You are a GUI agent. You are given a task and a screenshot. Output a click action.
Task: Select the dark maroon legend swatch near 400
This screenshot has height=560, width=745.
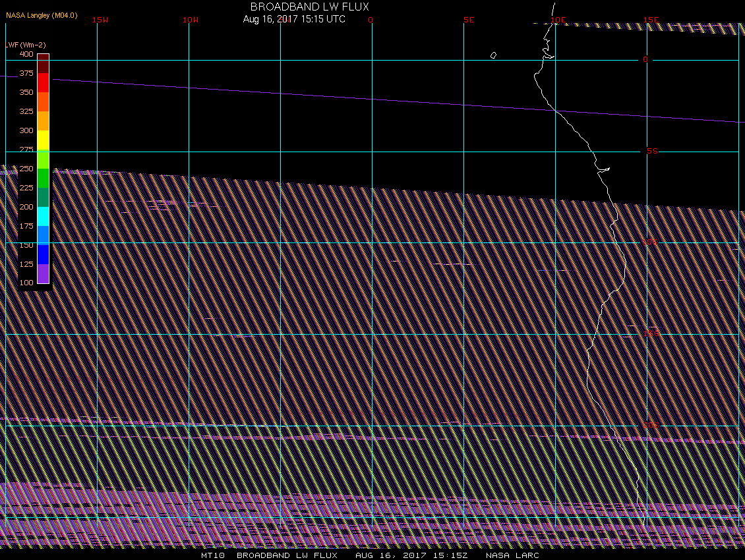tap(43, 63)
